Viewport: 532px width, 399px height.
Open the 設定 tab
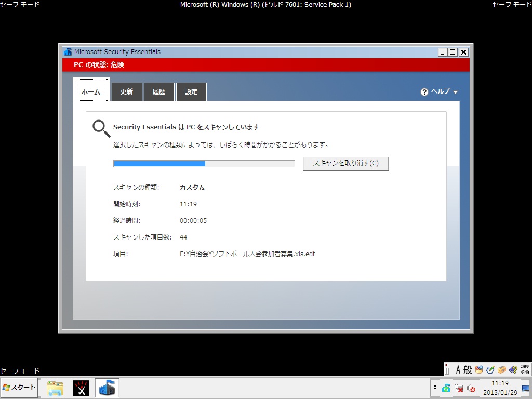(x=191, y=91)
